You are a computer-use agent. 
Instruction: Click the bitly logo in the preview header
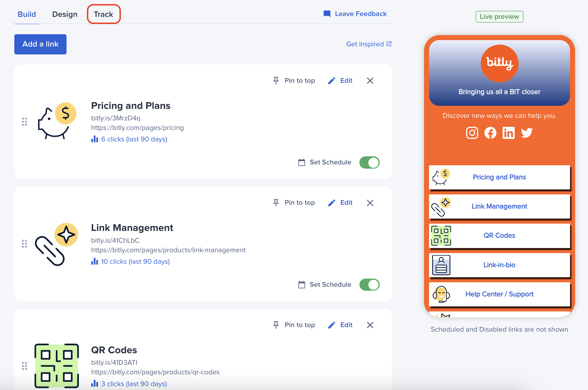click(499, 63)
